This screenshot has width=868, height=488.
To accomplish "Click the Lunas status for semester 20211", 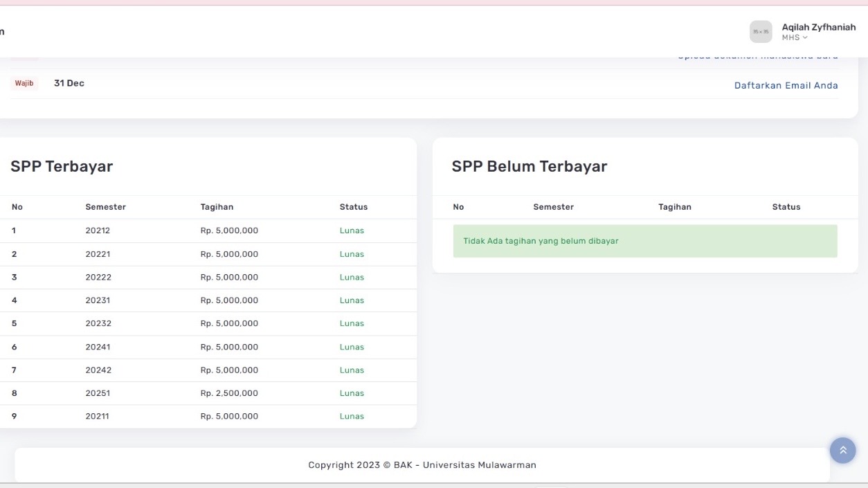I will [x=352, y=416].
